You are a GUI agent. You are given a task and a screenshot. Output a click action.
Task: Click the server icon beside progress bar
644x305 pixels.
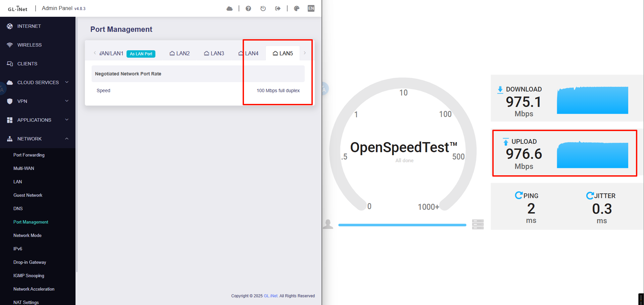tap(478, 224)
